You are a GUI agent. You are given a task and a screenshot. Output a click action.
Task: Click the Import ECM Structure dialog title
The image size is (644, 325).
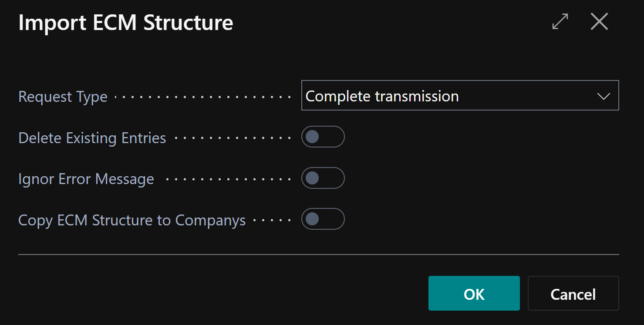(125, 23)
